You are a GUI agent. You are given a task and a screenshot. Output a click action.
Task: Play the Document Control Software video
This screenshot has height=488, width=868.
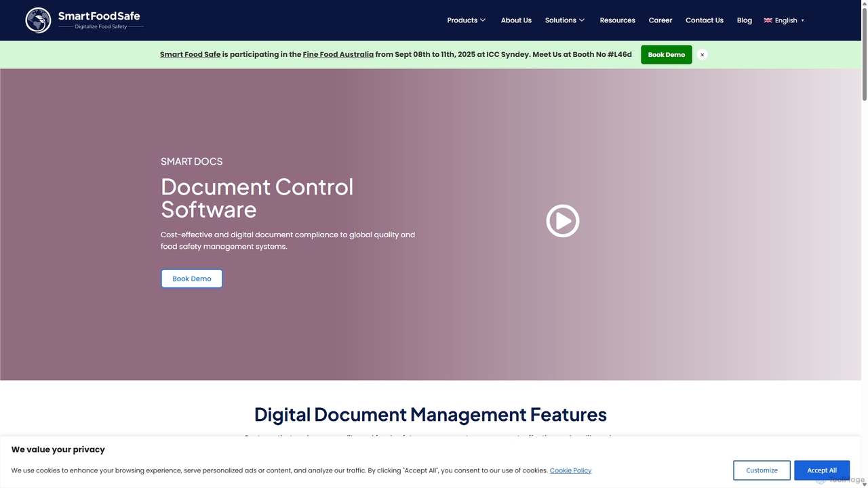tap(563, 221)
